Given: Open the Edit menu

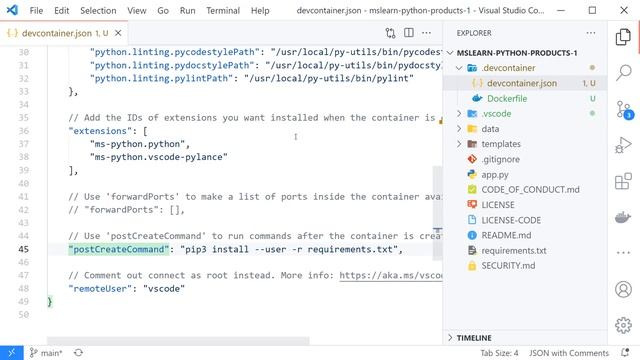Looking at the screenshot, I should point(62,10).
